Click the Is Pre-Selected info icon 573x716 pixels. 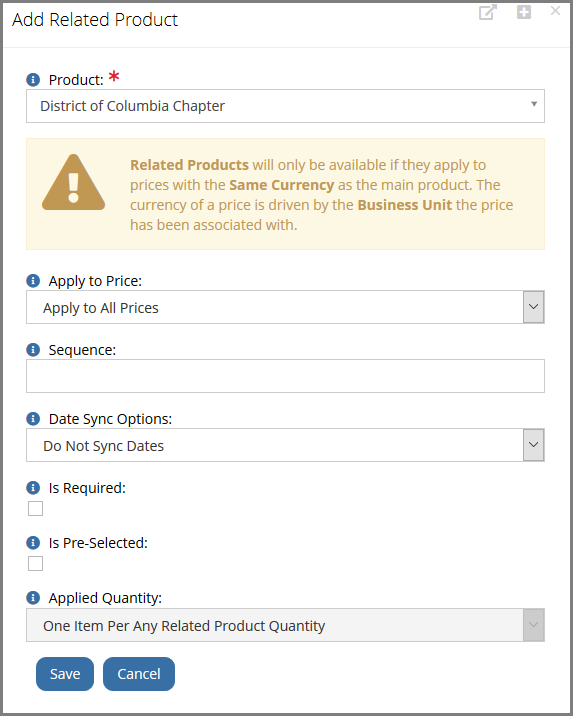[x=33, y=542]
